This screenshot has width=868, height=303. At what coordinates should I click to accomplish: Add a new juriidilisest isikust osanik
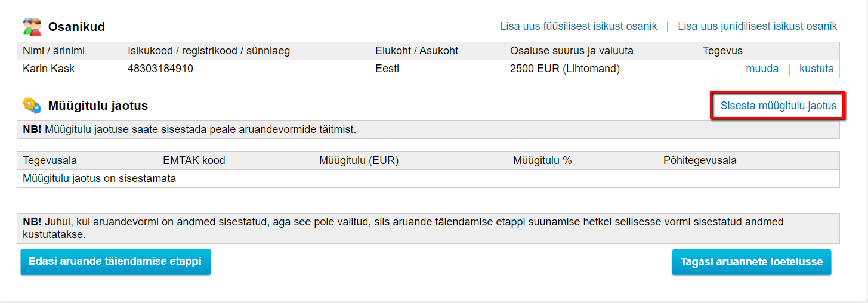click(x=758, y=26)
